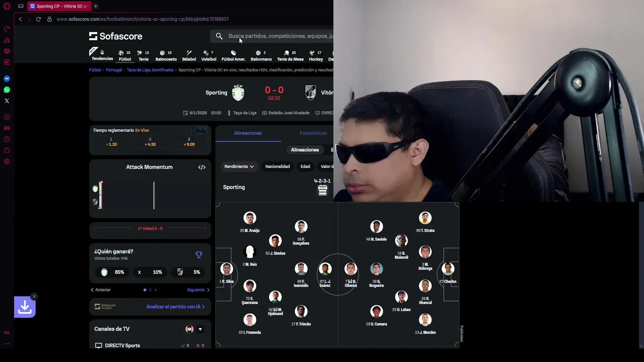Open WhatsApp in the Opera sidebar
Image resolution: width=644 pixels, height=362 pixels.
point(7,90)
